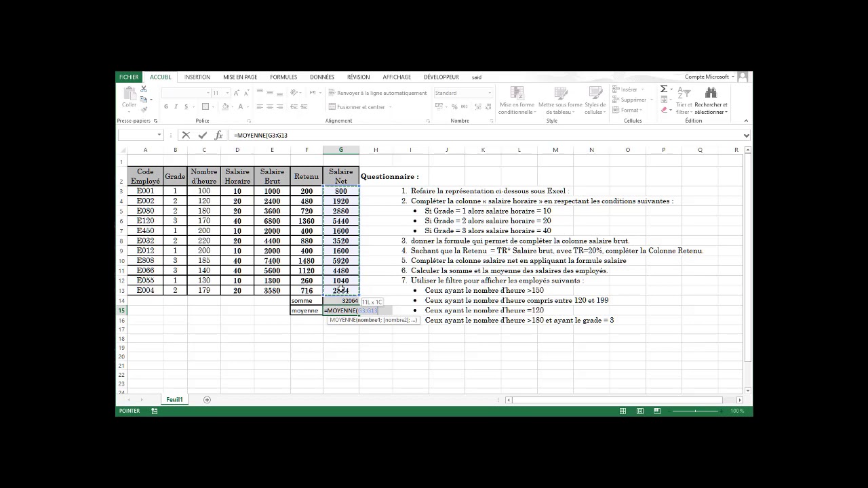Click the increase indent icon

[x=303, y=107]
